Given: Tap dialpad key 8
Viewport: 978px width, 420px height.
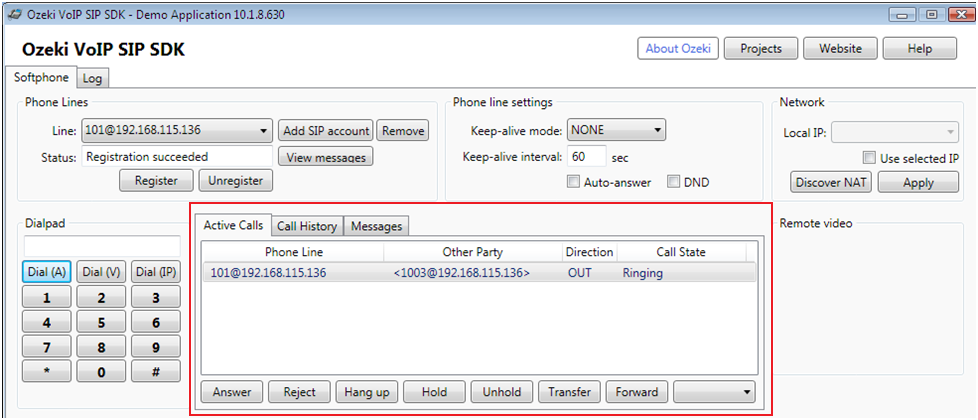Looking at the screenshot, I should point(102,347).
